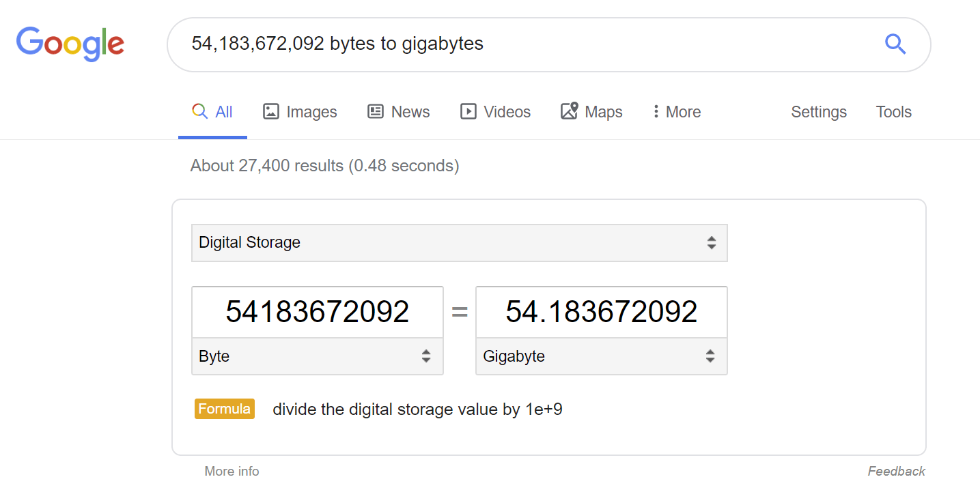Click inside the byte value field

coord(317,311)
